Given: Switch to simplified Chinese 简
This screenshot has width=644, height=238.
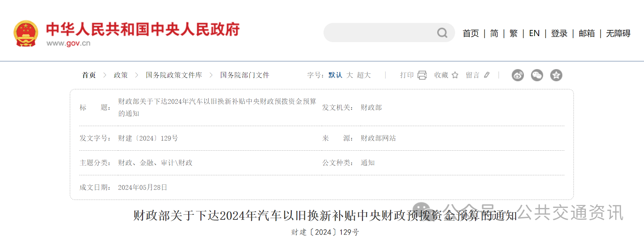Looking at the screenshot, I should (x=494, y=33).
